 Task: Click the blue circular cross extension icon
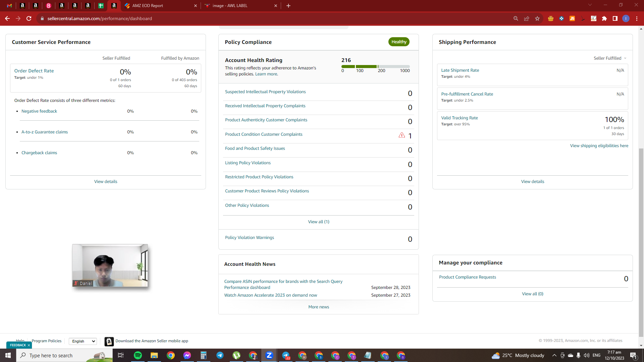click(561, 18)
